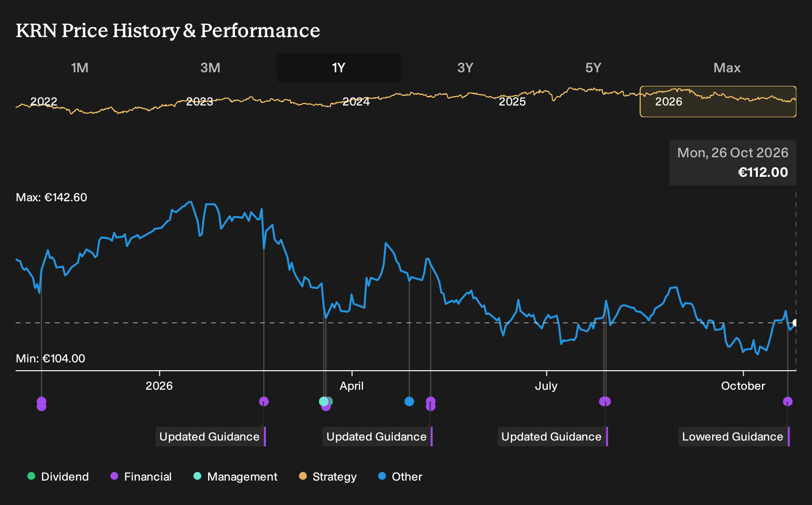Select the 5Y range tab

tap(593, 67)
